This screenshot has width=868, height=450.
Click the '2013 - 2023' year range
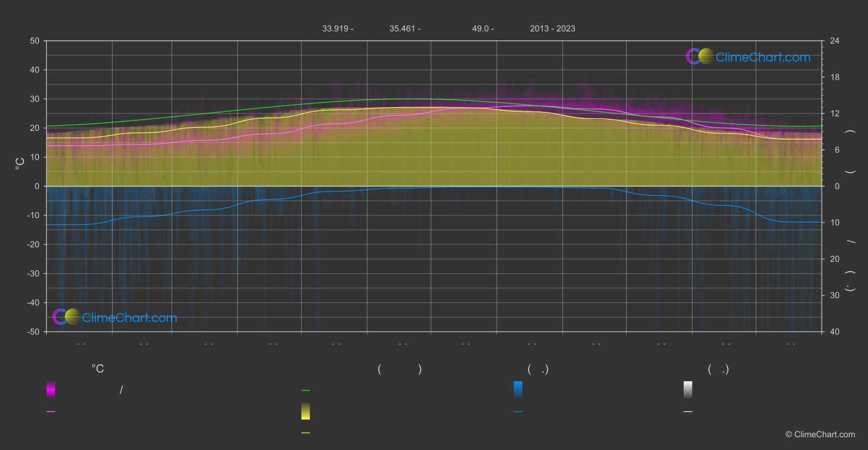coord(553,28)
